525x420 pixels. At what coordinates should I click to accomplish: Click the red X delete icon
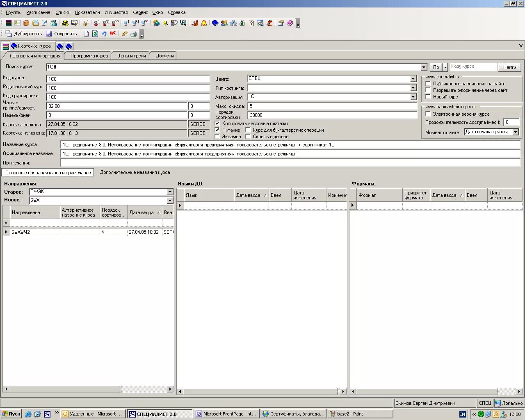[112, 34]
